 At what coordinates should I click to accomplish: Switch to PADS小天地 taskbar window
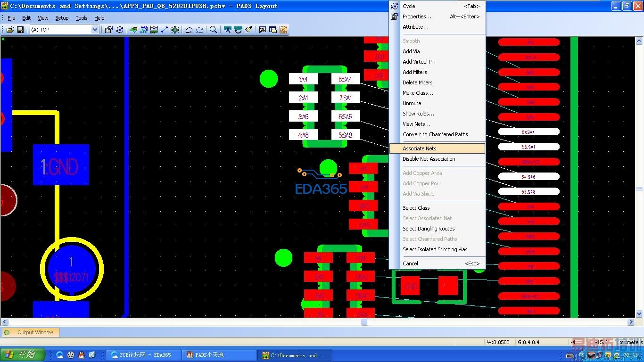[219, 355]
